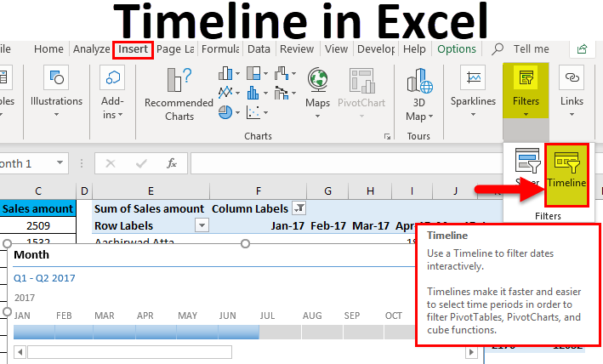This screenshot has height=364, width=603.
Task: Open the Charts dialog launcher
Action: click(x=387, y=136)
